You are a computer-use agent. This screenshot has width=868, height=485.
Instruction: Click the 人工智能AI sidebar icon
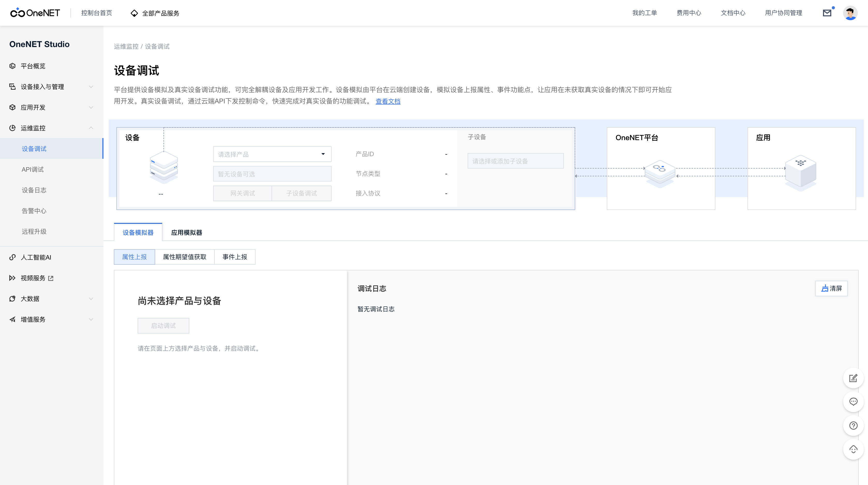pos(12,257)
